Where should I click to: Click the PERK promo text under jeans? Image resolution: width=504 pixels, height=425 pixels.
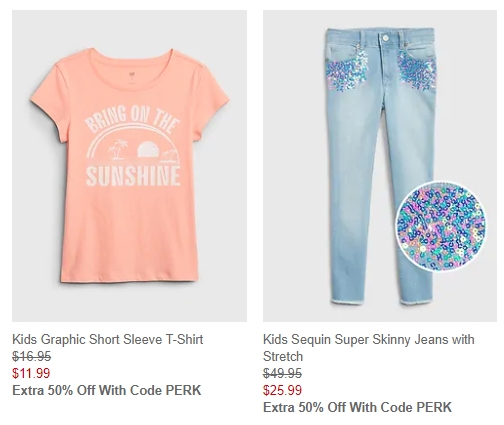[357, 407]
